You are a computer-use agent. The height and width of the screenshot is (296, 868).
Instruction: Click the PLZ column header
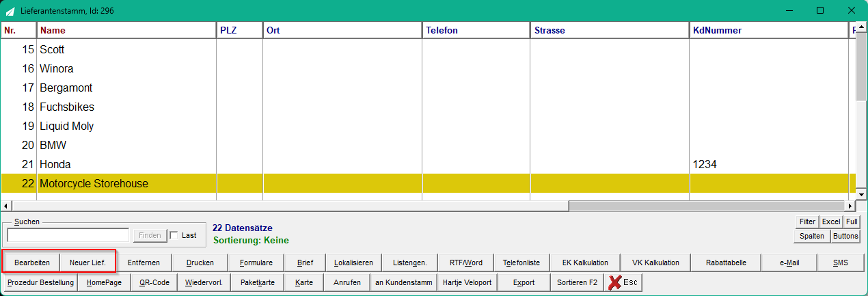coord(239,31)
